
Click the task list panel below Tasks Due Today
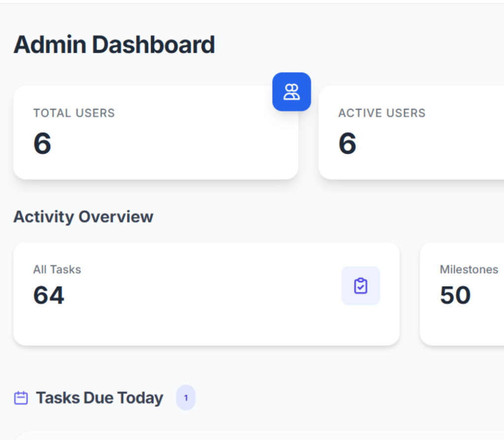pyautogui.click(x=246, y=435)
